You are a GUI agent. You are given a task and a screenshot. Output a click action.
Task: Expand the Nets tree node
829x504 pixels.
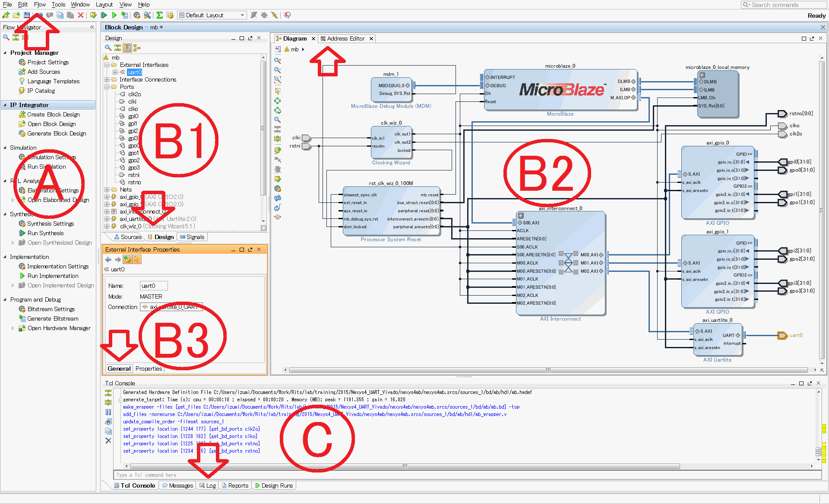[107, 190]
